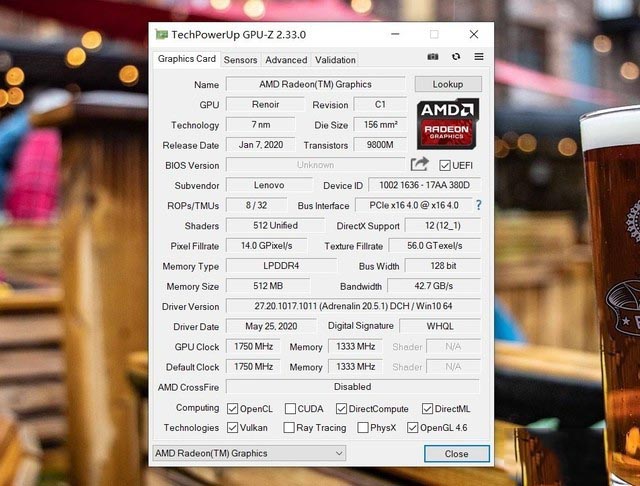Click the Shader N/A field in Default Clock row

(x=453, y=366)
